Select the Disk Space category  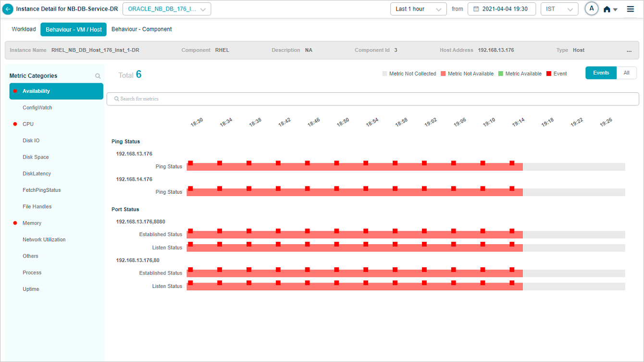[36, 157]
